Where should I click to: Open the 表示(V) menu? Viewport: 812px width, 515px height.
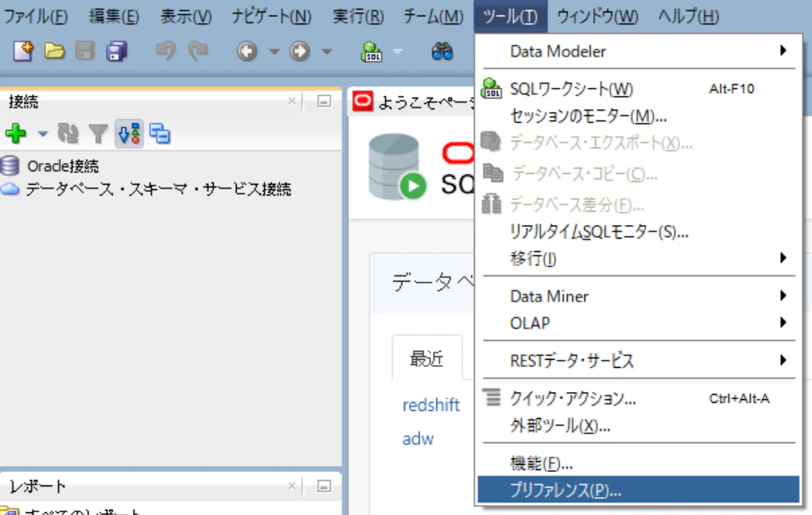pyautogui.click(x=186, y=16)
